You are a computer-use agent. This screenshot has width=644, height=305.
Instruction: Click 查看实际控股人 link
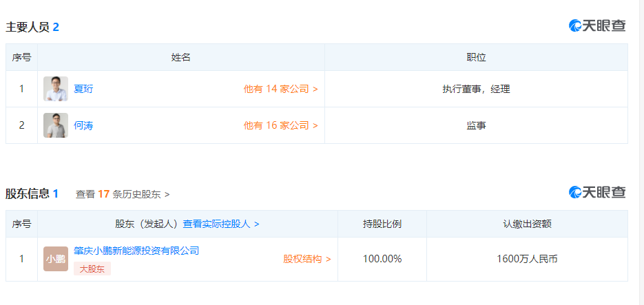tap(220, 224)
